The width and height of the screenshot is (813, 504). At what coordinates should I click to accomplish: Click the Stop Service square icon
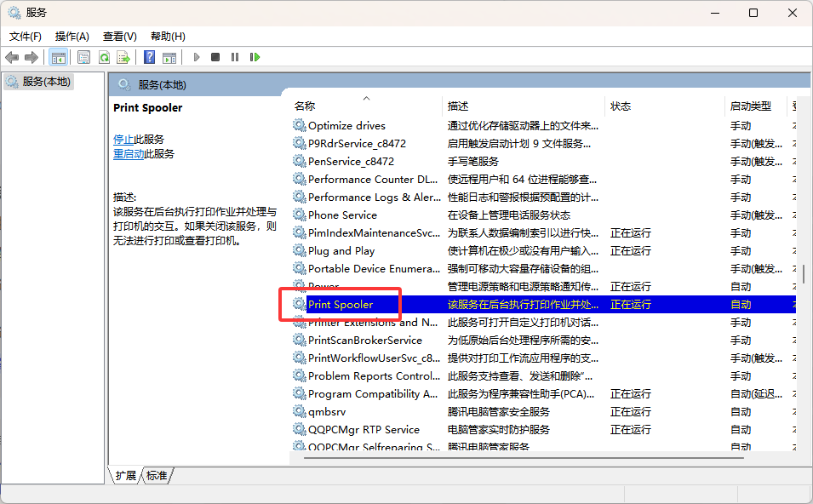215,57
